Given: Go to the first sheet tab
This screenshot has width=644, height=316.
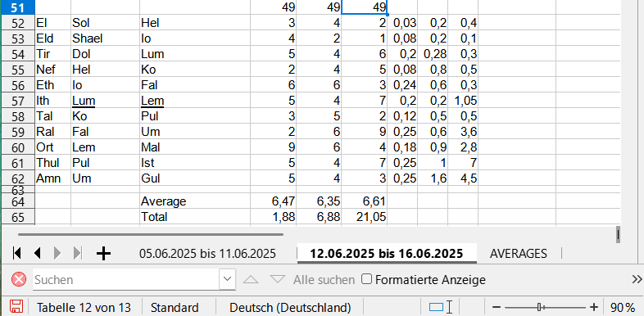Looking at the screenshot, I should (x=17, y=253).
